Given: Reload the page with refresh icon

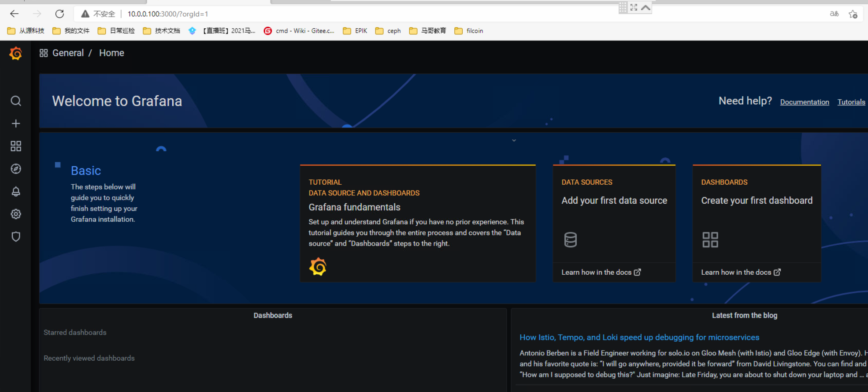Looking at the screenshot, I should tap(59, 14).
